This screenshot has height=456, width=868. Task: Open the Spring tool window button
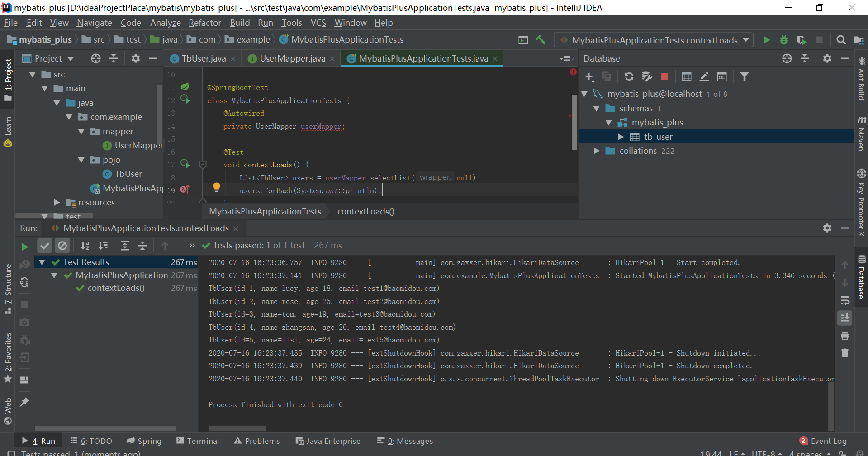tap(144, 441)
